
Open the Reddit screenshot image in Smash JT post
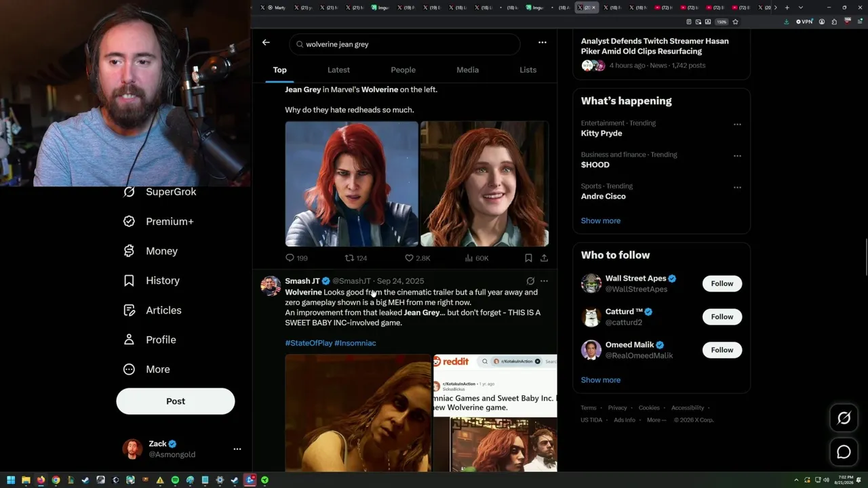(x=495, y=413)
